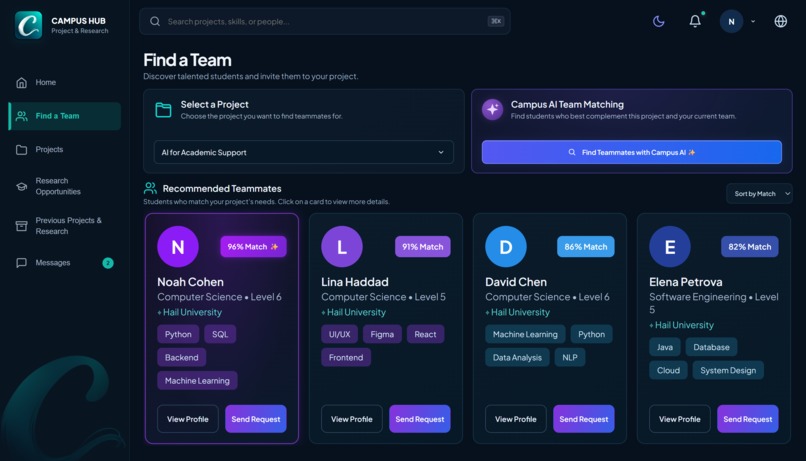The width and height of the screenshot is (806, 461).
Task: Click the Java skill tag
Action: coord(665,347)
